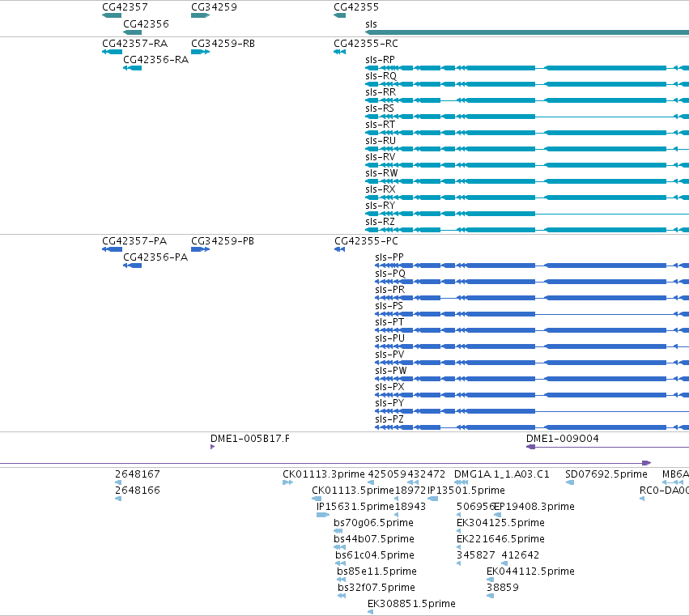Viewport: 689px width, 616px height.
Task: Select the sls-RP transcript
Action: point(527,68)
